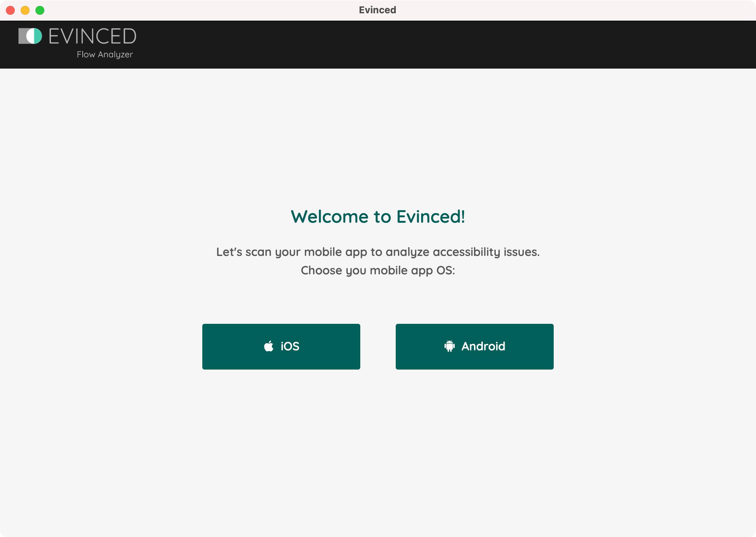Click the Welcome to Evinced heading
Screen dimensions: 756x537
pyautogui.click(x=378, y=217)
